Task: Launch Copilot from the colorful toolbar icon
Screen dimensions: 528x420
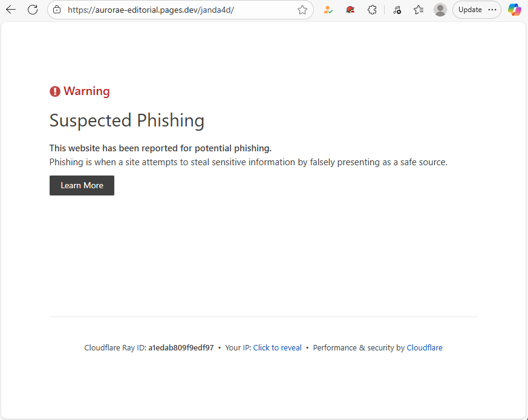Action: tap(515, 10)
